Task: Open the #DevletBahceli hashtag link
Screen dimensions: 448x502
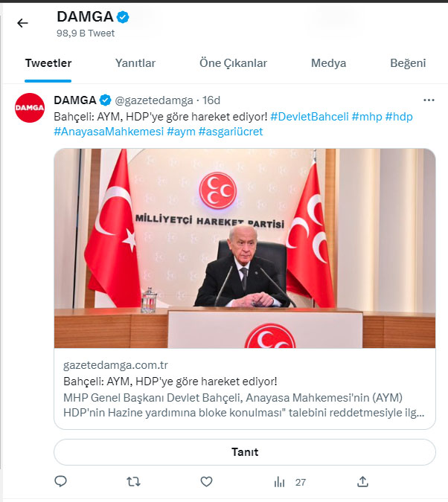Action: click(x=309, y=117)
